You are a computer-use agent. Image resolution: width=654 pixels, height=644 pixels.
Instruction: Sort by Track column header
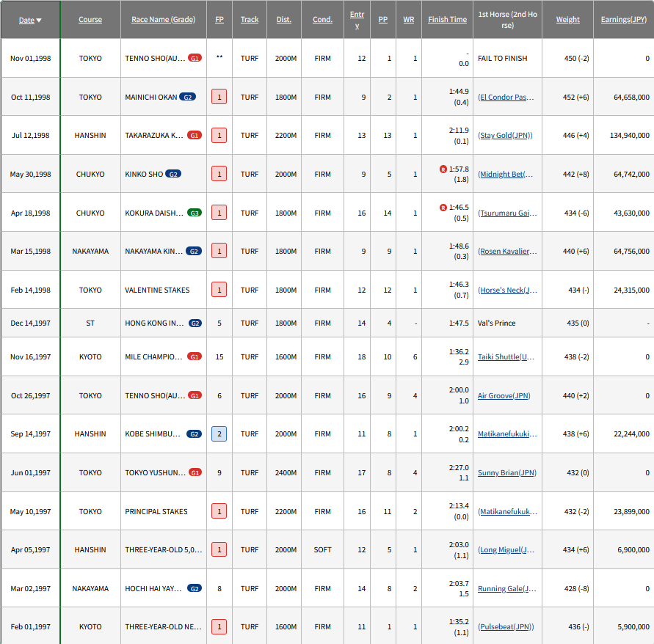(x=250, y=20)
